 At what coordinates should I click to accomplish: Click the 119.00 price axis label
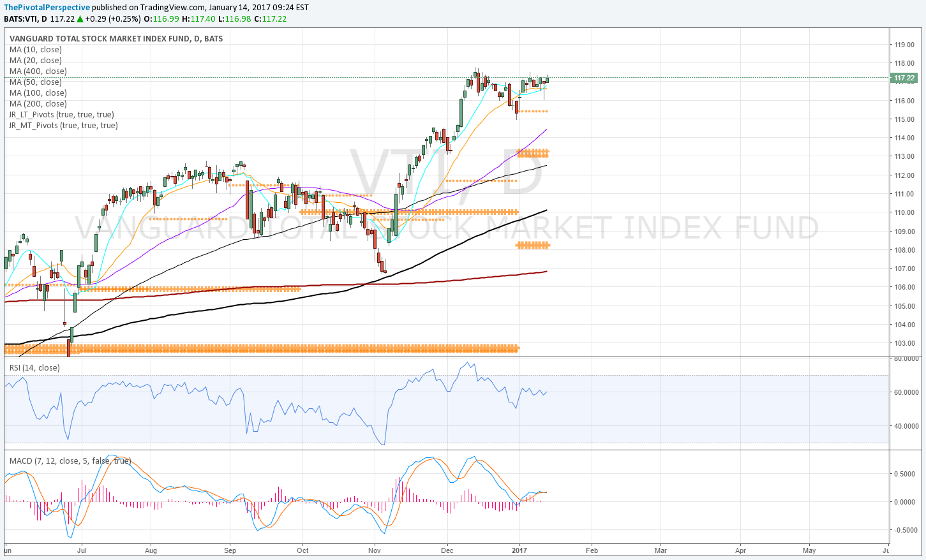(904, 45)
